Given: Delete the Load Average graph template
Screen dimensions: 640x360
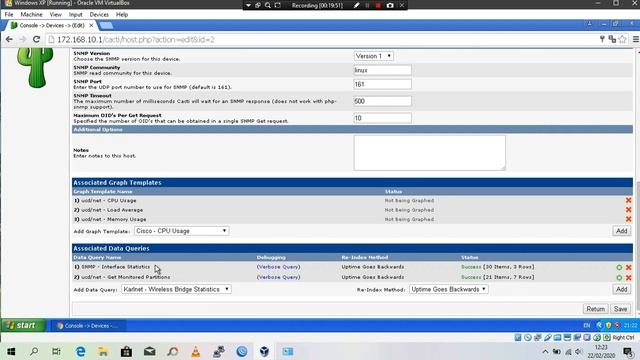Looking at the screenshot, I should coord(629,210).
